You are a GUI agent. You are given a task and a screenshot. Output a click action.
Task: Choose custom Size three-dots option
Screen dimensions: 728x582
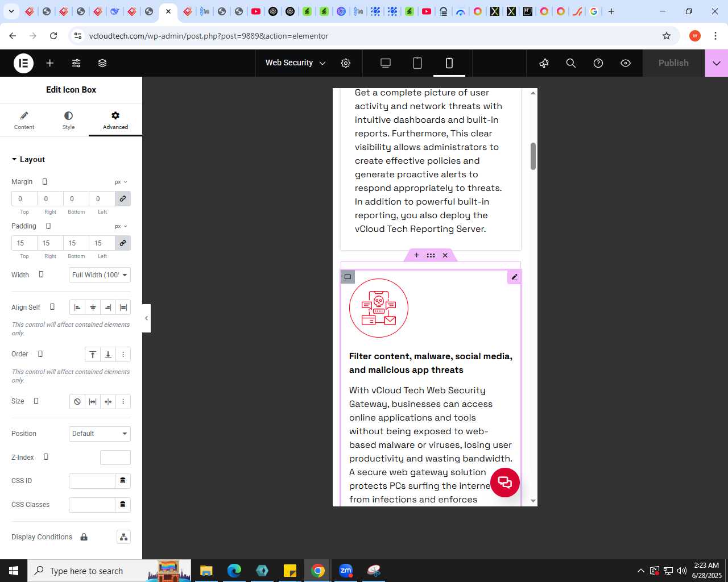pos(123,402)
